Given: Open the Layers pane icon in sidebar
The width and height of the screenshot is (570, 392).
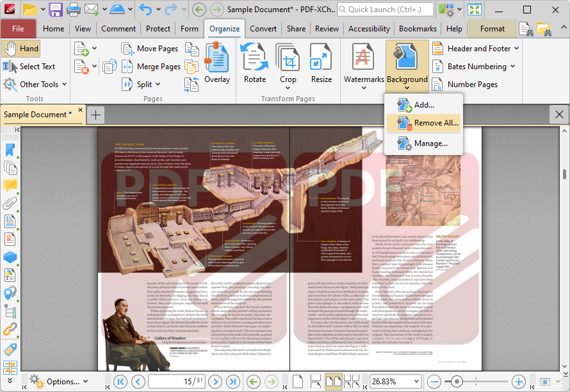Looking at the screenshot, I should pos(10,257).
